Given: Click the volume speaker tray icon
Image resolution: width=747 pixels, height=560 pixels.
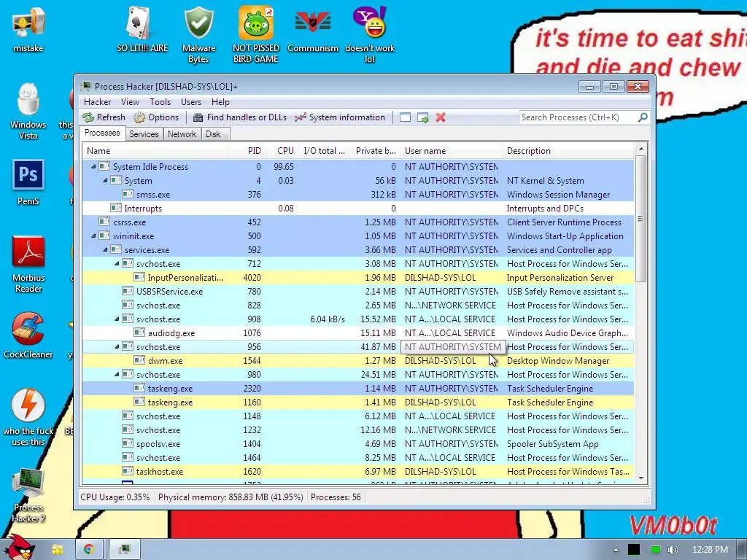Looking at the screenshot, I should tap(673, 550).
